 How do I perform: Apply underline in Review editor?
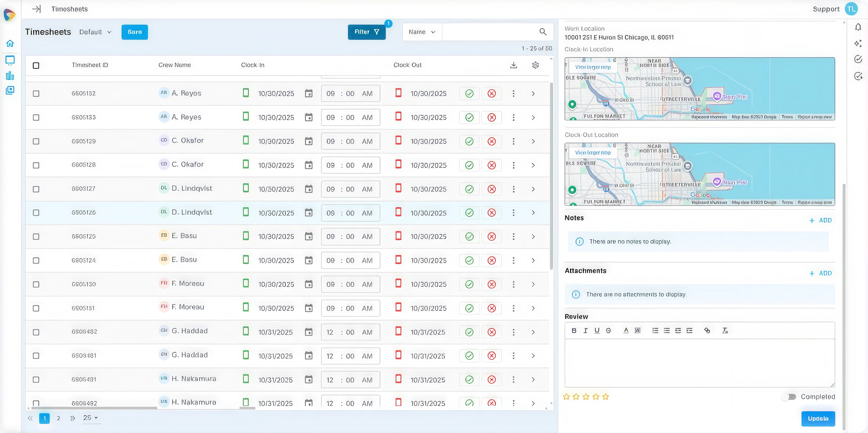tap(597, 330)
